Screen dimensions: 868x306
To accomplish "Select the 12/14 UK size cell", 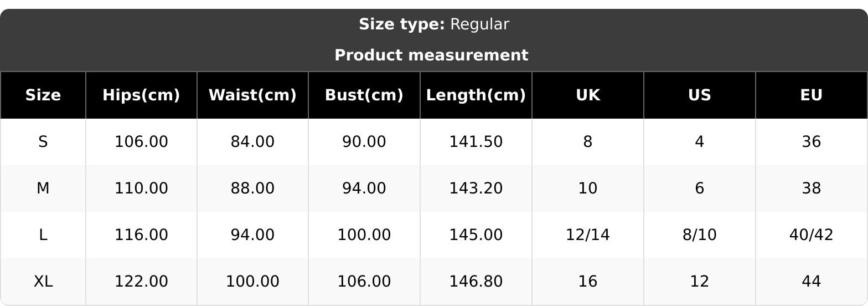I will click(x=587, y=235).
